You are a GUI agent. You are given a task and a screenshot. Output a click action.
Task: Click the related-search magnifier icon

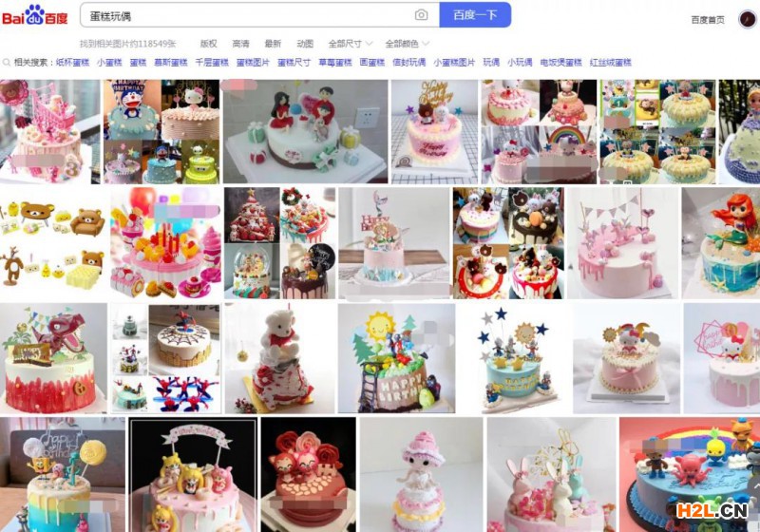click(7, 63)
